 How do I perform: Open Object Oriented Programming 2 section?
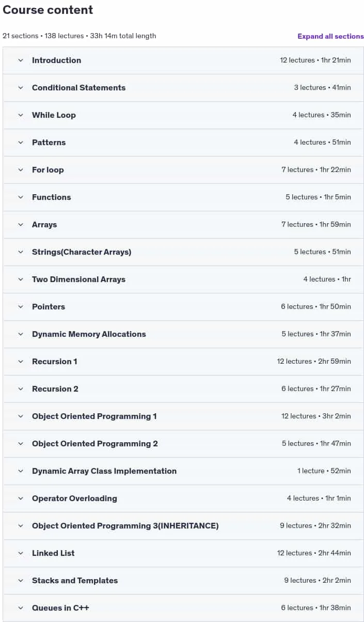coord(183,444)
